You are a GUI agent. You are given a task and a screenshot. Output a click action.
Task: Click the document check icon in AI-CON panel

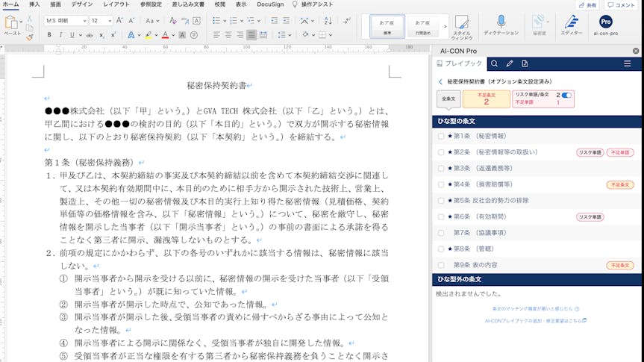[x=525, y=63]
